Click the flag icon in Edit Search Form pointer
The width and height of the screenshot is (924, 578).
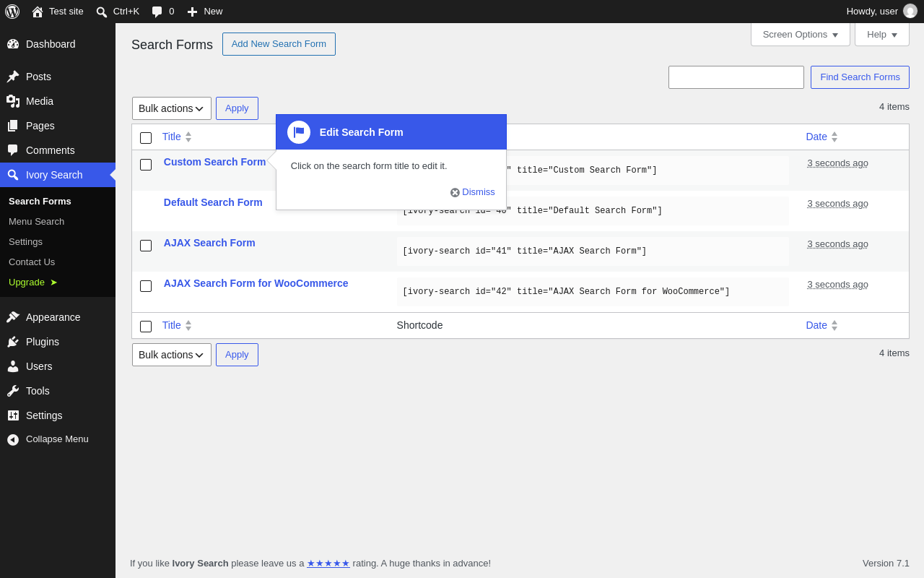click(x=299, y=132)
